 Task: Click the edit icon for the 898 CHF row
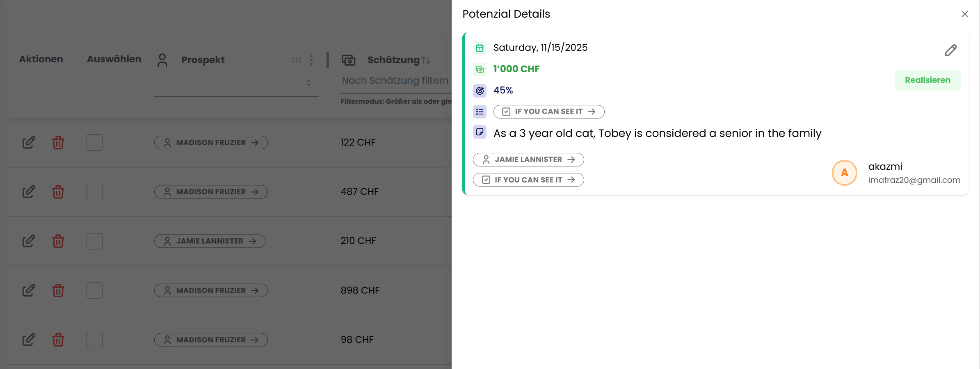29,290
